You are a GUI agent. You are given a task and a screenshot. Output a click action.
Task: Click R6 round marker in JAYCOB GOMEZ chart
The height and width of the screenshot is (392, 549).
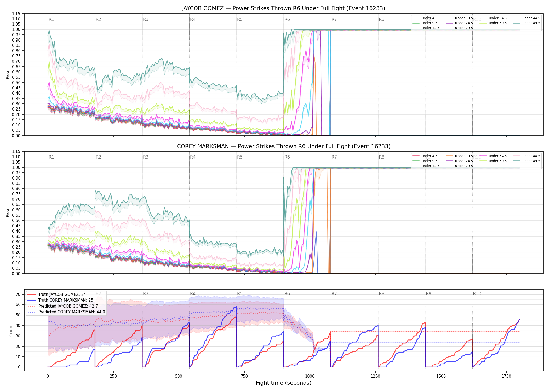[287, 19]
